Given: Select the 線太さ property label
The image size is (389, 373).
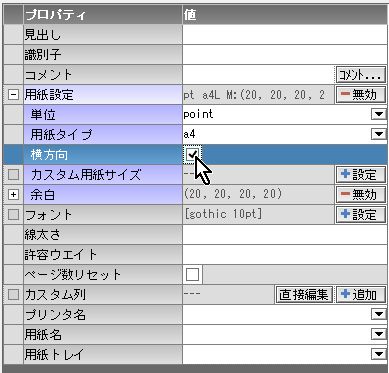Looking at the screenshot, I should pyautogui.click(x=103, y=235).
